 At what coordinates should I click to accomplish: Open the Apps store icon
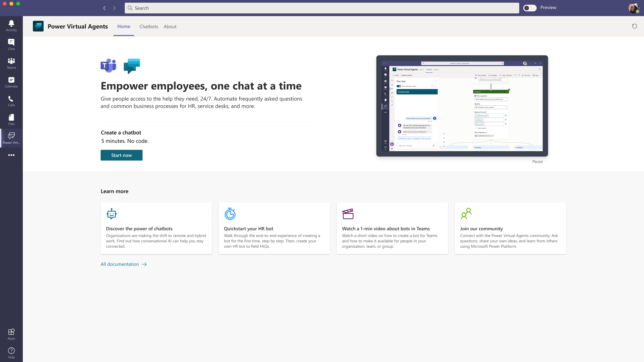click(11, 334)
